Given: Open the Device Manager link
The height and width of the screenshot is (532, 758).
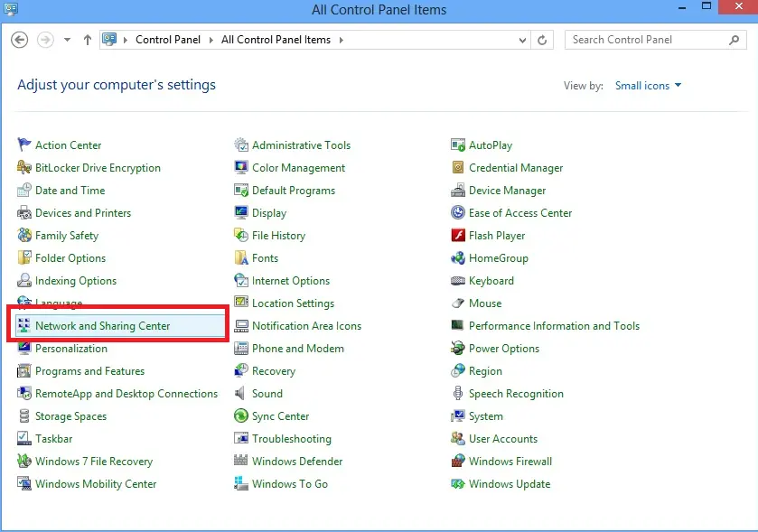Looking at the screenshot, I should pos(507,191).
